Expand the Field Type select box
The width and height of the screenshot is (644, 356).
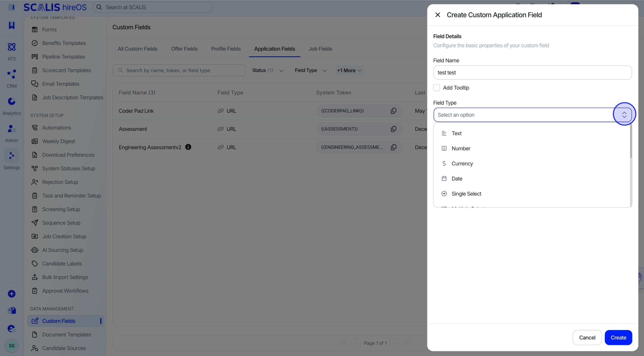tap(532, 115)
